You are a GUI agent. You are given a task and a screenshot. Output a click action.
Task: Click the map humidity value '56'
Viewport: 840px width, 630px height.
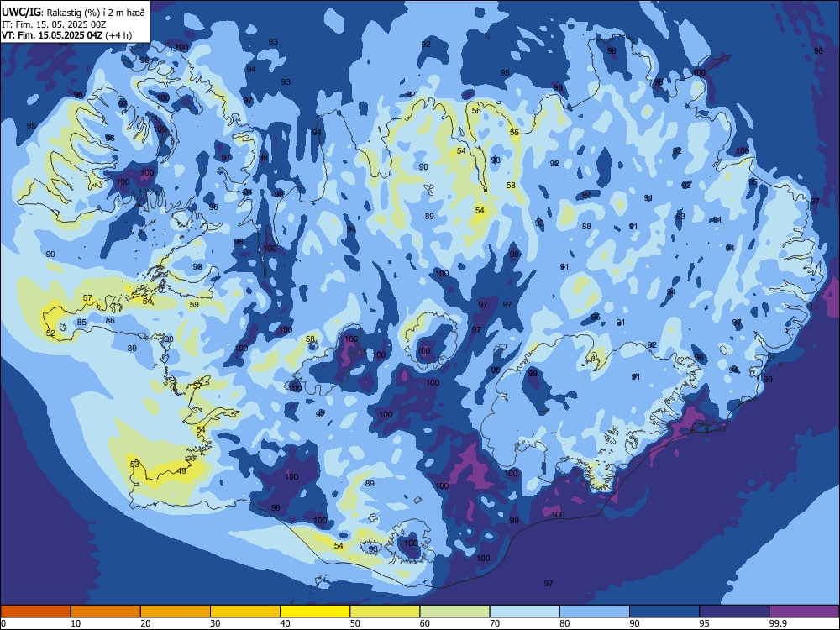click(x=476, y=110)
